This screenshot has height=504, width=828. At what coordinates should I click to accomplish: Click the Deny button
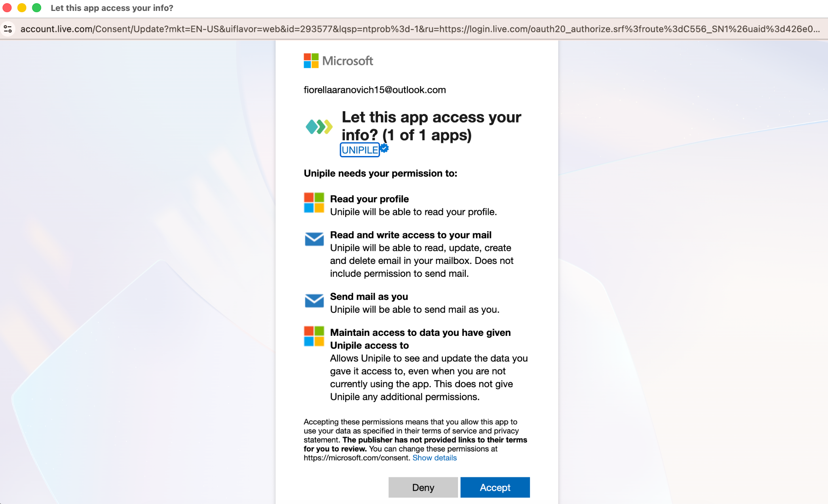coord(423,487)
